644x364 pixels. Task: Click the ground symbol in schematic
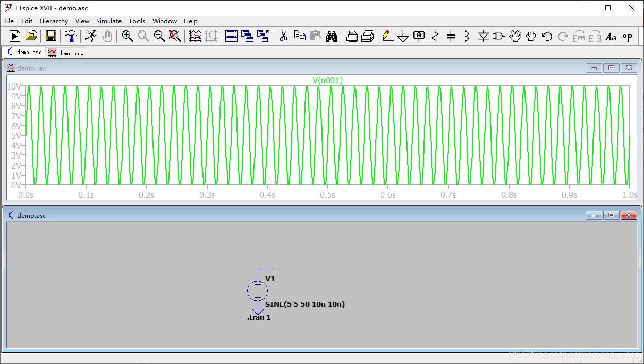[258, 311]
